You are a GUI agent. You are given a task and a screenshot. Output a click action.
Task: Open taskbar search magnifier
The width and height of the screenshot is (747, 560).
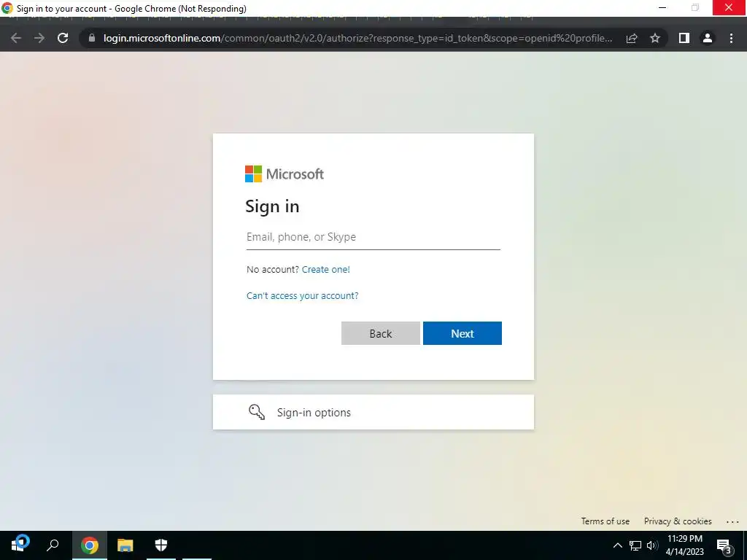click(53, 545)
